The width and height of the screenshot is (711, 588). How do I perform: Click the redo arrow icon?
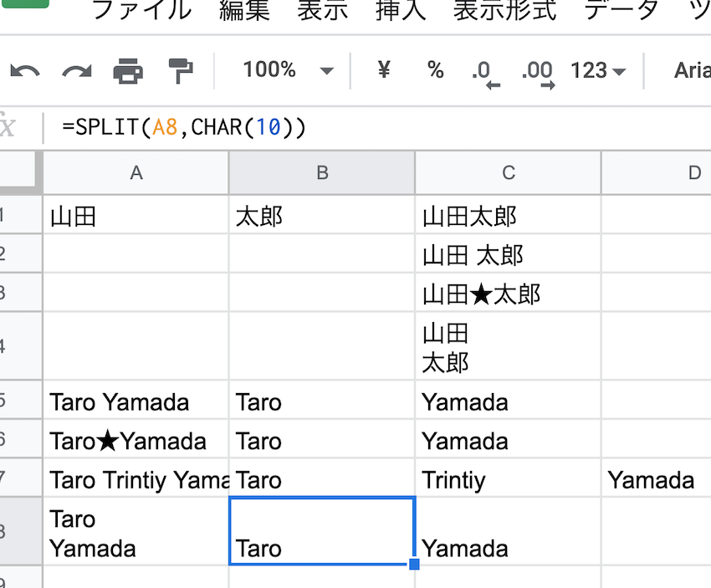[76, 71]
